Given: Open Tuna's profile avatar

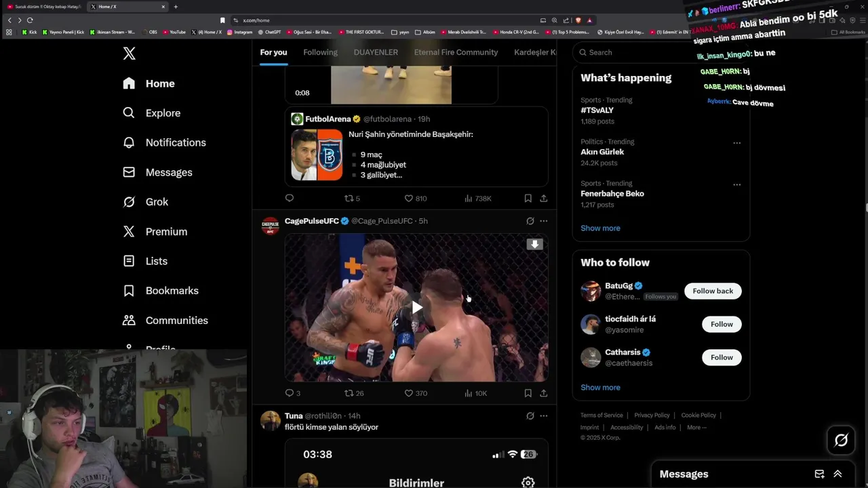Looking at the screenshot, I should pyautogui.click(x=271, y=421).
